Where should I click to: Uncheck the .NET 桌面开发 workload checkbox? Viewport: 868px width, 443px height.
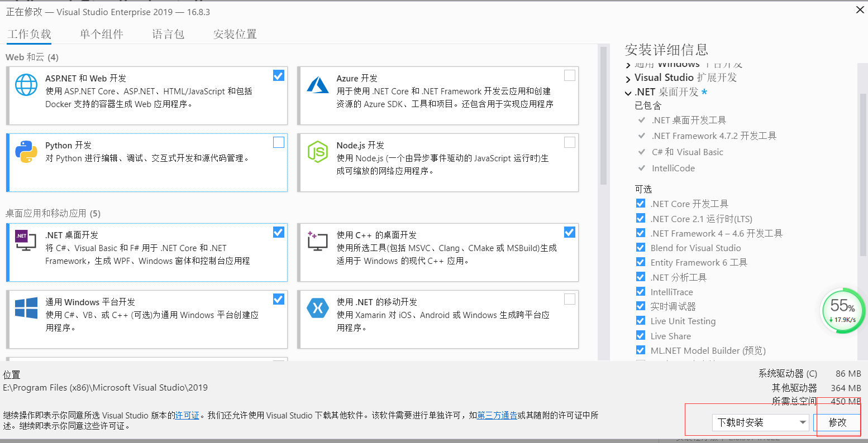(279, 232)
